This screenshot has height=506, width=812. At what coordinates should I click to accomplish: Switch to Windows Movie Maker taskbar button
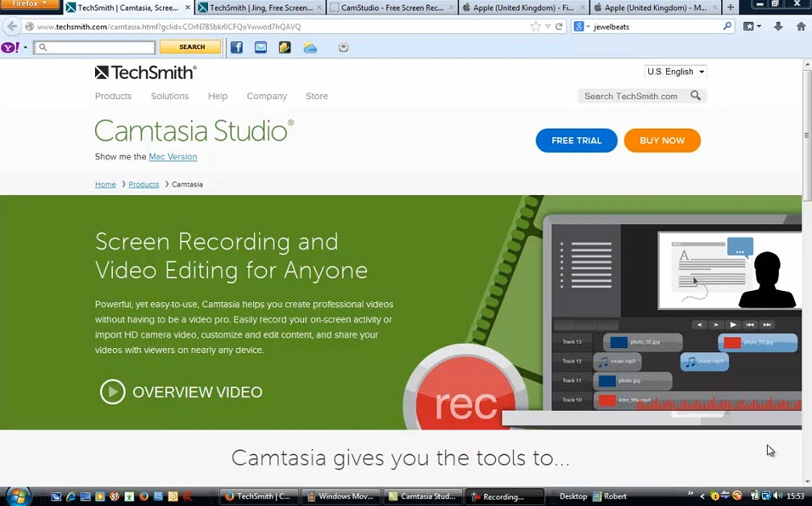point(341,496)
